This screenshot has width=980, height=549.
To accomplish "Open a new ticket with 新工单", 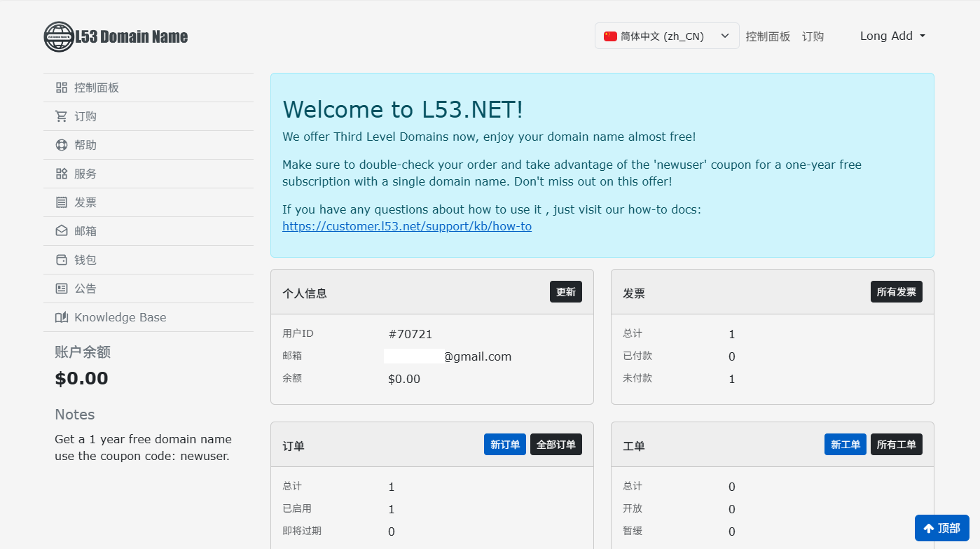I will tap(845, 445).
